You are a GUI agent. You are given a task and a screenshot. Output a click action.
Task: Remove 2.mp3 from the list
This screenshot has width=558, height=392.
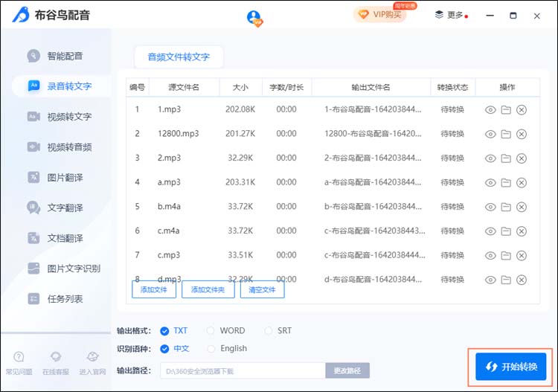pos(522,158)
